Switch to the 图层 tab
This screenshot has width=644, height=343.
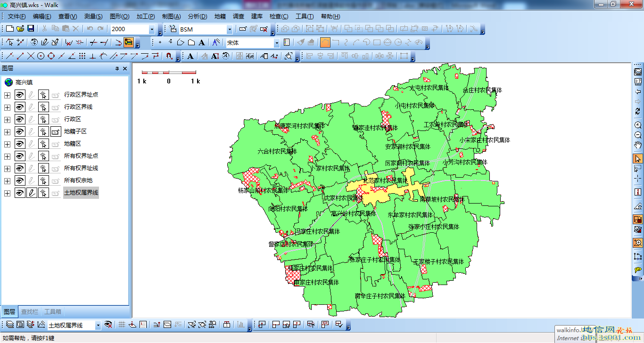tap(9, 311)
